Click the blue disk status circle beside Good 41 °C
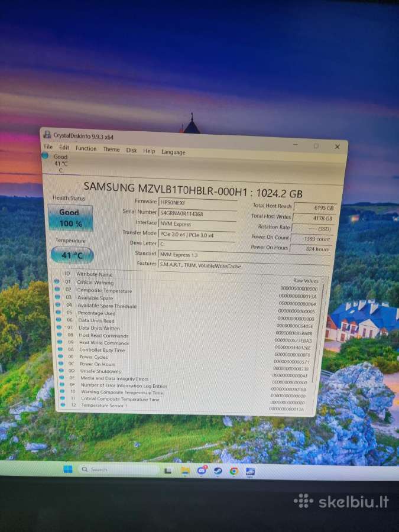 coord(45,155)
